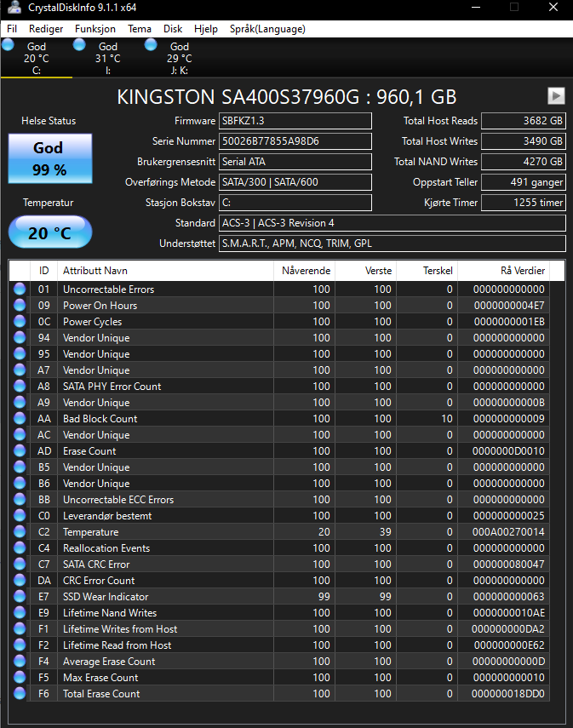This screenshot has height=728, width=573.
Task: Click the Total Host Reads value 3682 GB
Action: click(x=524, y=121)
